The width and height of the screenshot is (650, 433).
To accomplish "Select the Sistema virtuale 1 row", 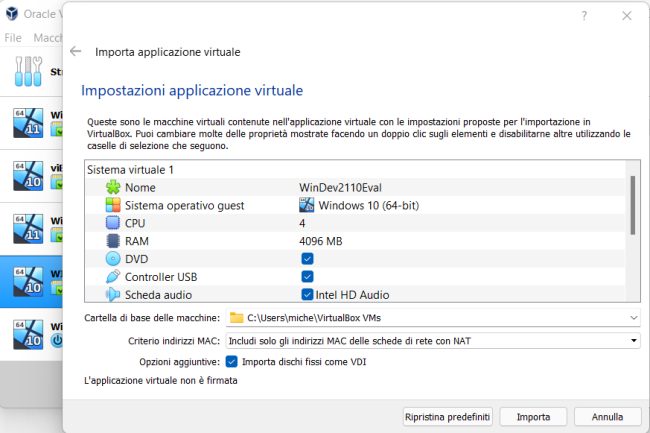I will (355, 169).
